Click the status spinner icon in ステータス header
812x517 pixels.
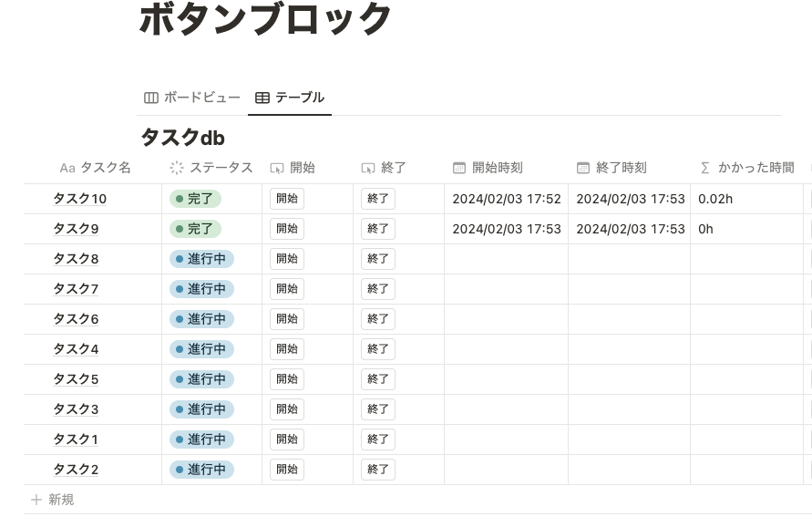click(x=177, y=168)
